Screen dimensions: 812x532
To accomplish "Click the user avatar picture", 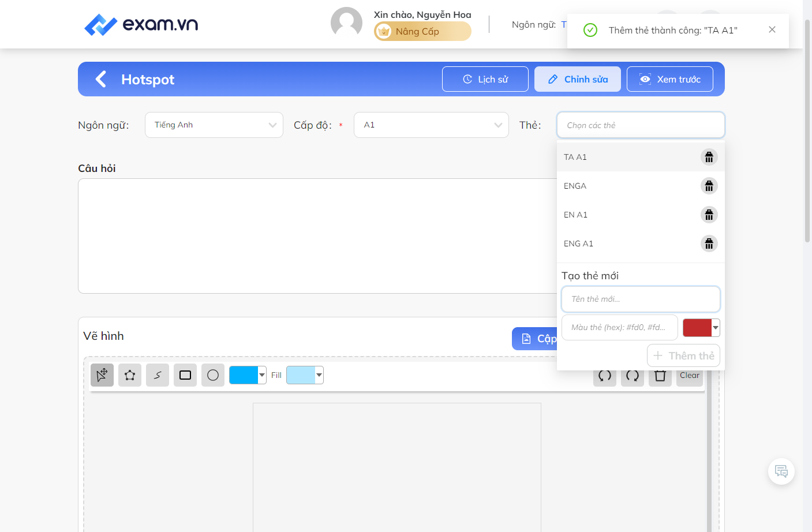I will tap(346, 23).
